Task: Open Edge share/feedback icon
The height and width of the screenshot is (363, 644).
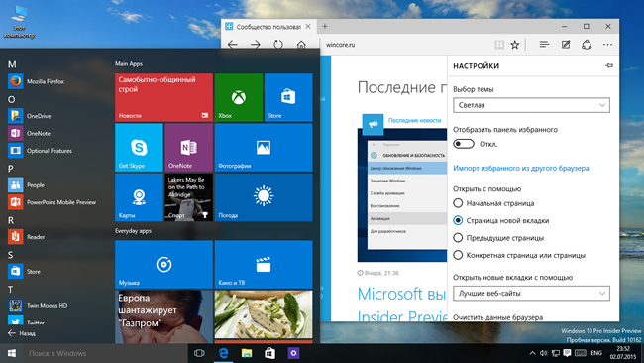Action: point(587,45)
